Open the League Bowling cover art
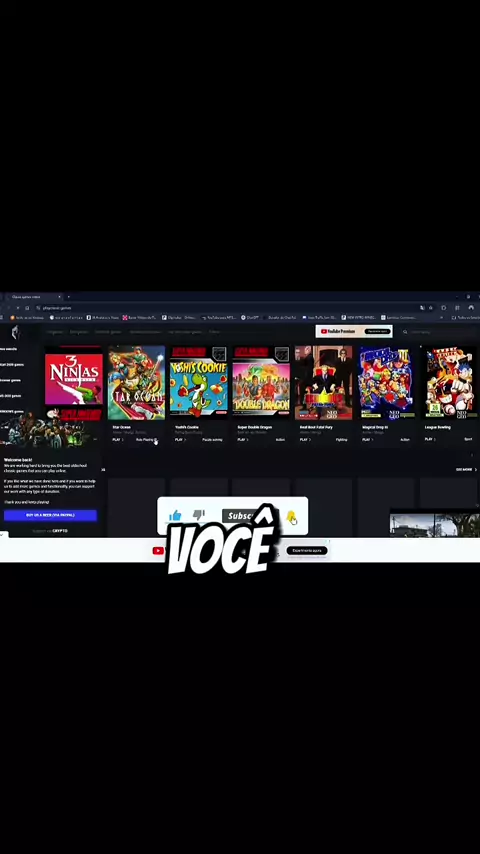The height and width of the screenshot is (854, 480). [x=449, y=382]
